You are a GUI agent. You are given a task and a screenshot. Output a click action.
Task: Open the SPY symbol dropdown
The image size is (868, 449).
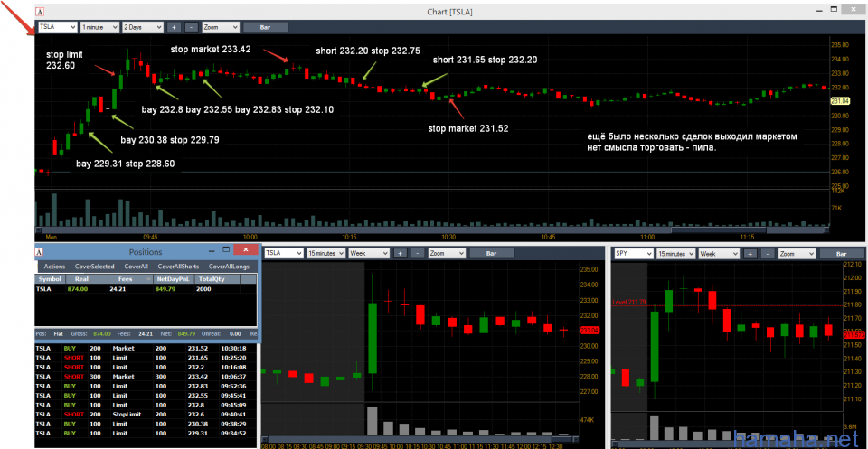coord(633,254)
